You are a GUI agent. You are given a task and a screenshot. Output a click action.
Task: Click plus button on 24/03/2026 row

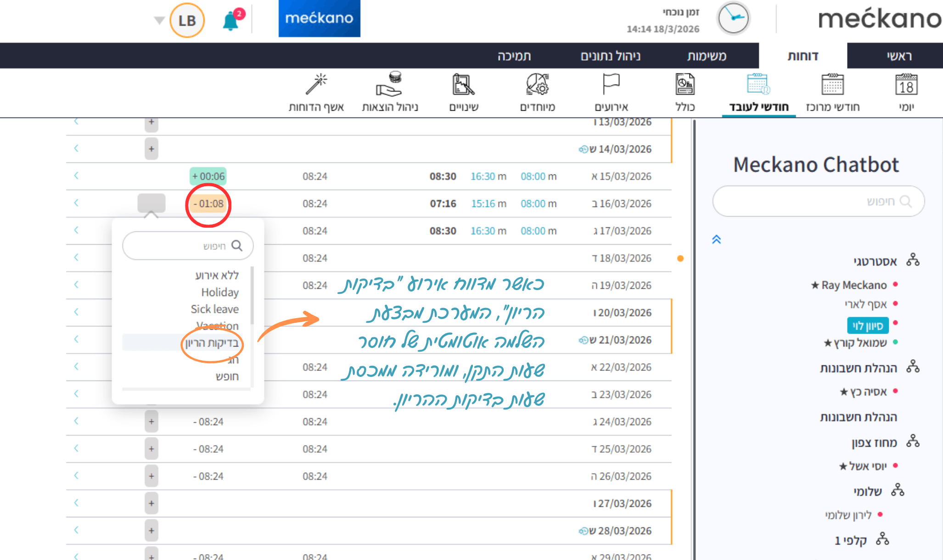point(151,421)
